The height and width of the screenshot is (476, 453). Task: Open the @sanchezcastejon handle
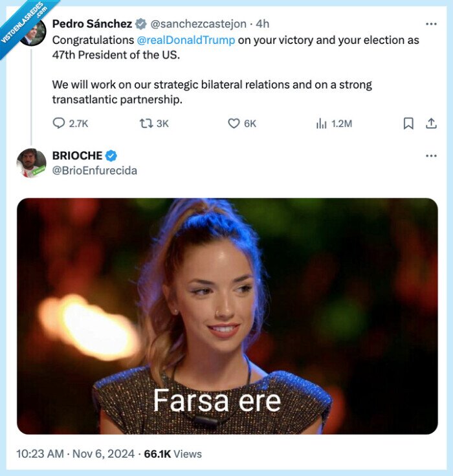[x=199, y=24]
